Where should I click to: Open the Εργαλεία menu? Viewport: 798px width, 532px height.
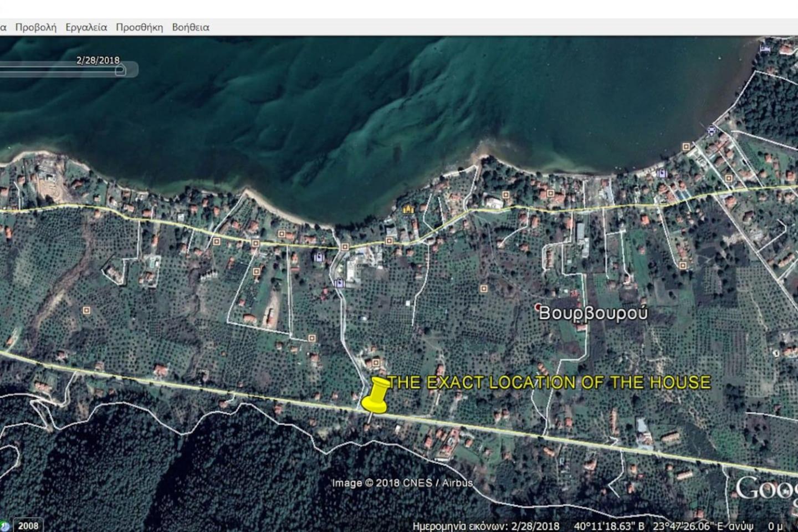86,27
